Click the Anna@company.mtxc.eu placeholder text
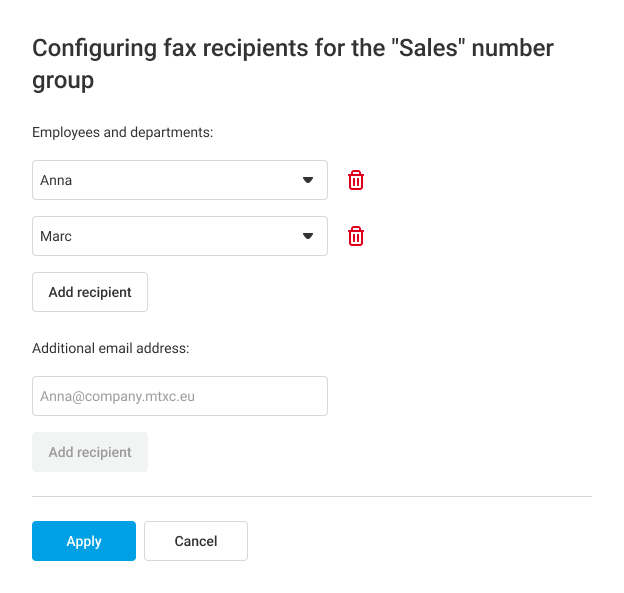Viewport: 624px width, 593px height. 117,396
